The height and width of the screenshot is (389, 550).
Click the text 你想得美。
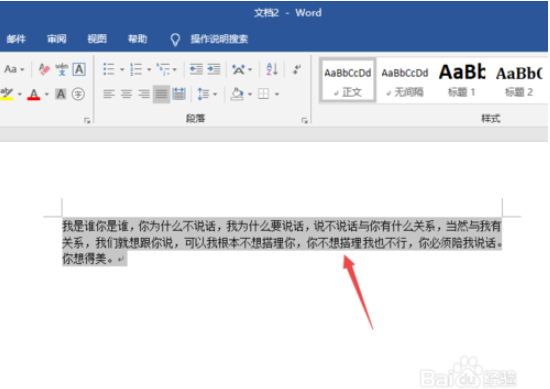click(x=88, y=259)
